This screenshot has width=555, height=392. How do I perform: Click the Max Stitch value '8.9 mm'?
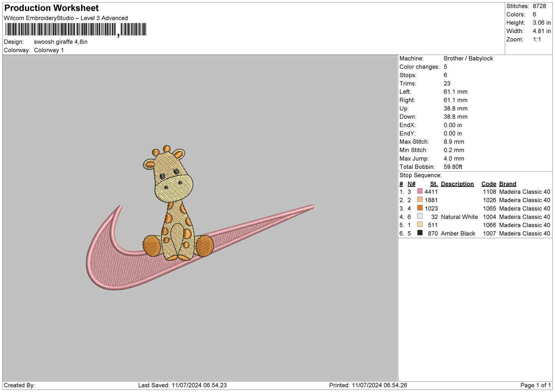[x=454, y=142]
